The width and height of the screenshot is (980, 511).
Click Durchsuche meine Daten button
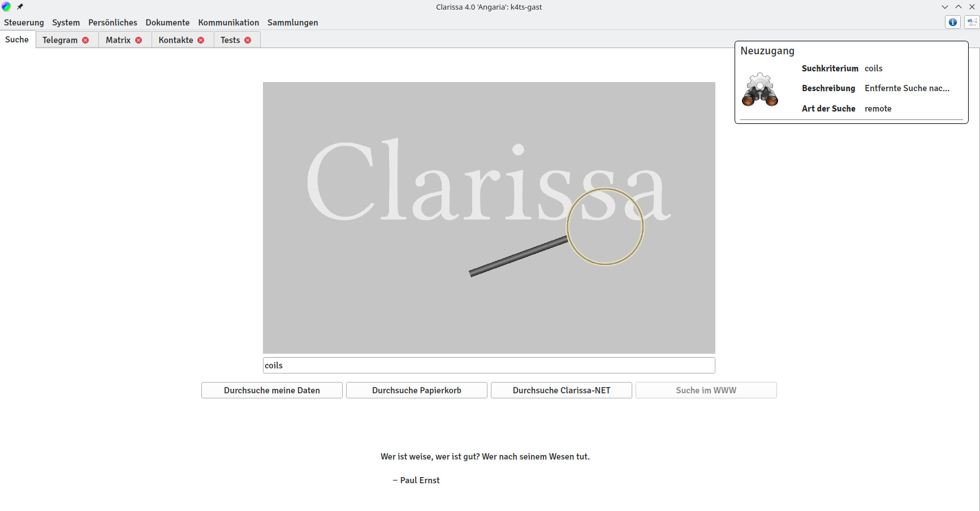(x=272, y=390)
